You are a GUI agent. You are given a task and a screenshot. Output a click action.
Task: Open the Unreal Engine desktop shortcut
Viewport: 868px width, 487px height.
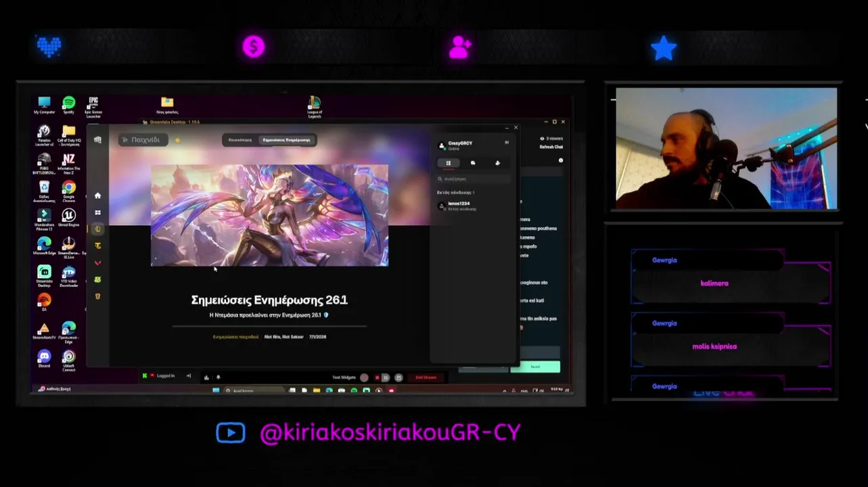68,218
